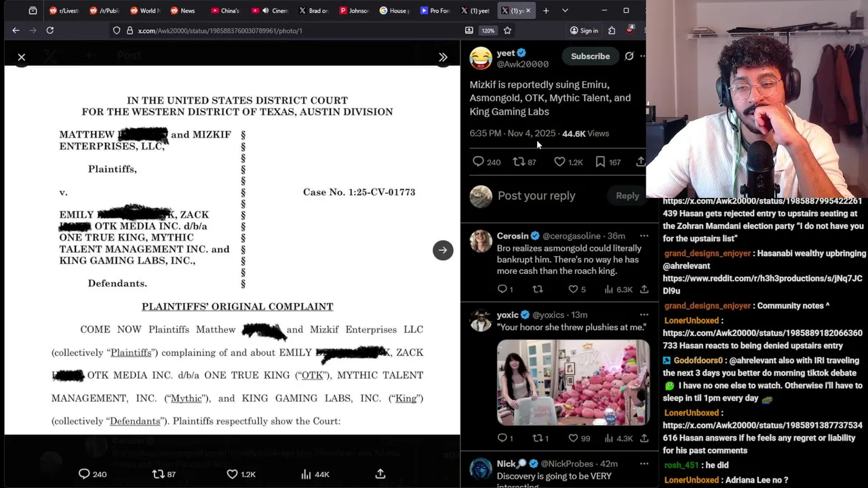The width and height of the screenshot is (868, 488).
Task: Close the photo viewer with the X icon
Action: [x=22, y=58]
